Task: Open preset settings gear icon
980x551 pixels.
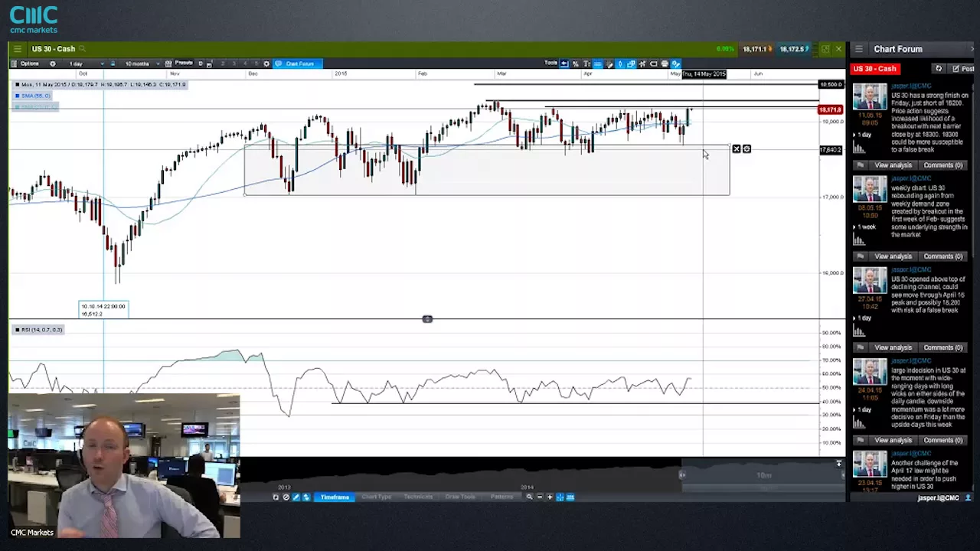Action: [x=266, y=64]
